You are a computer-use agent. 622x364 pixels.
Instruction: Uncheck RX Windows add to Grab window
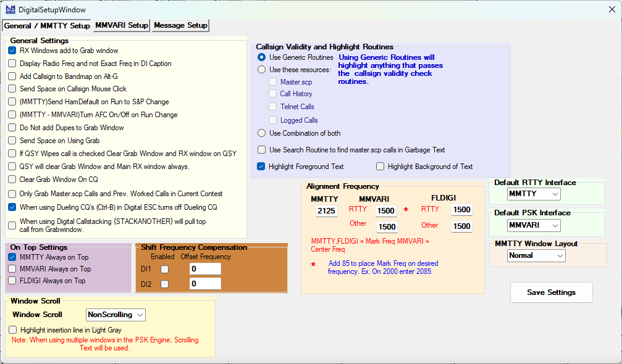(x=12, y=51)
